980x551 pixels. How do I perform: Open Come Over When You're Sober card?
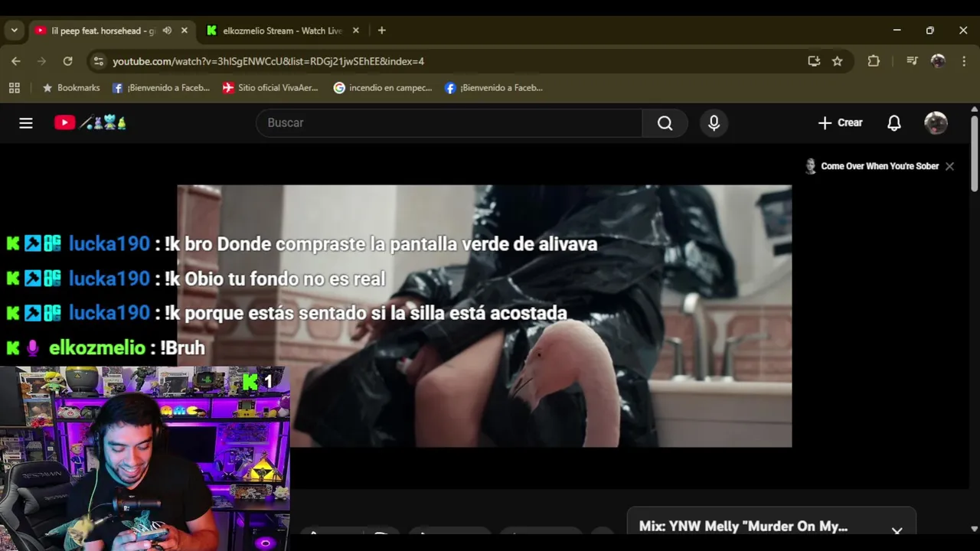[871, 166]
